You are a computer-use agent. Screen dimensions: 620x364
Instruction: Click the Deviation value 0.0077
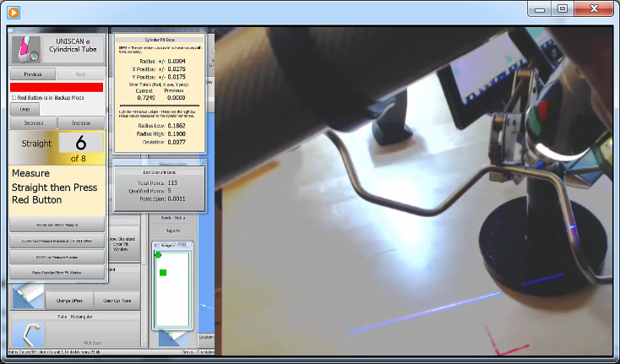[177, 142]
